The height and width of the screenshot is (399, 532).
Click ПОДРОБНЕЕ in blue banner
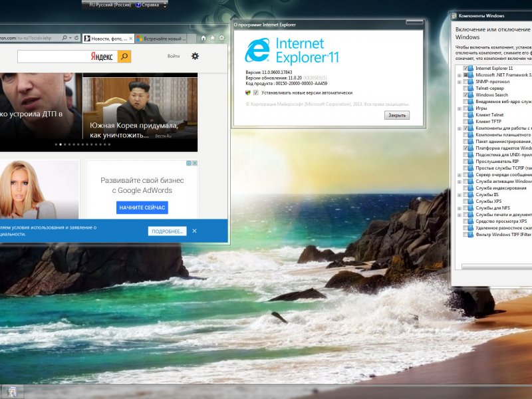[168, 231]
